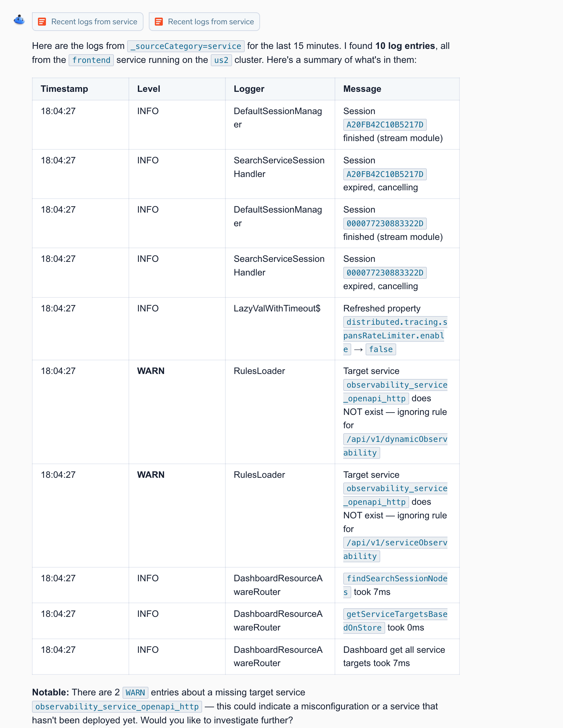Click the _sourceCategory=service code tag
Viewport: 563px width, 728px height.
point(186,46)
